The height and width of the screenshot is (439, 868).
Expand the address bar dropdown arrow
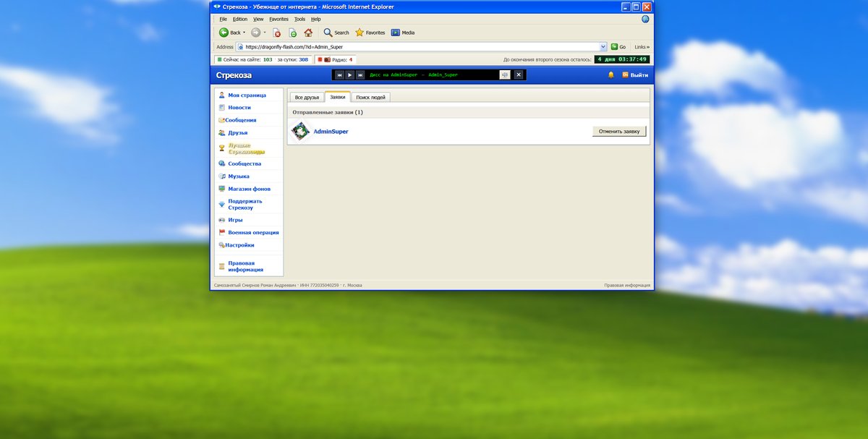point(603,46)
